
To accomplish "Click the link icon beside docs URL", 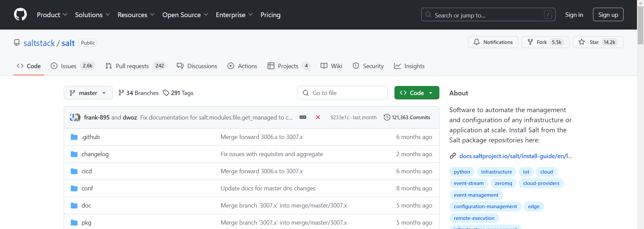I will (x=453, y=156).
